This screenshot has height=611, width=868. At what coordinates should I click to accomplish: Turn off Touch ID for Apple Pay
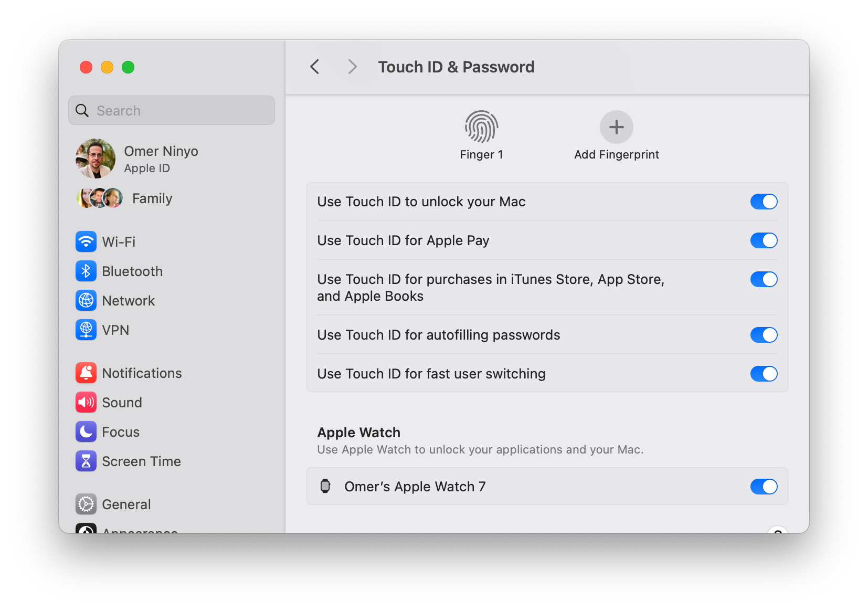764,240
